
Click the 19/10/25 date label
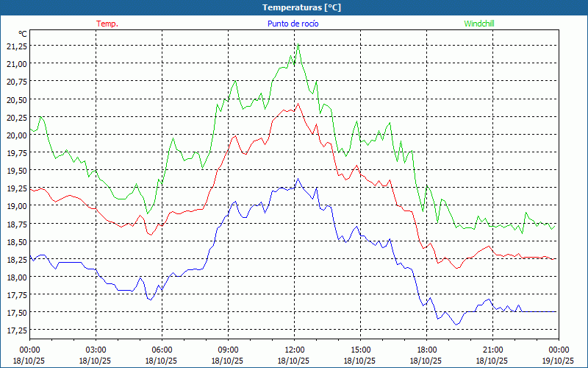pos(559,361)
